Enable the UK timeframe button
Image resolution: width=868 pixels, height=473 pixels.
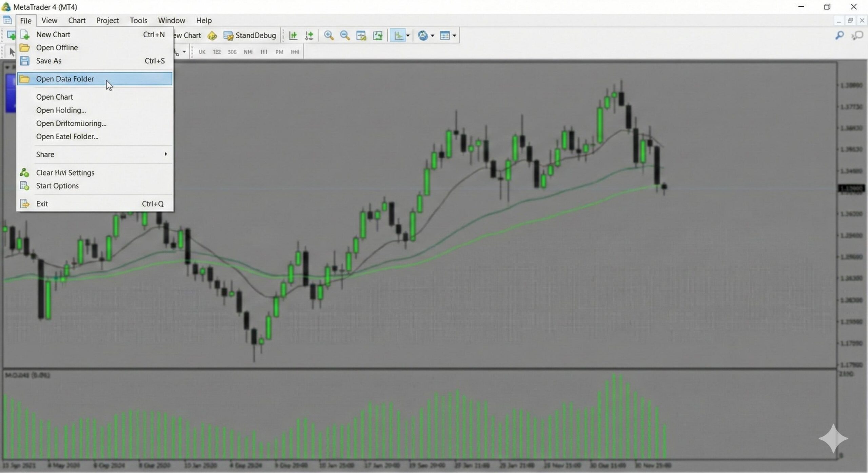coord(202,52)
